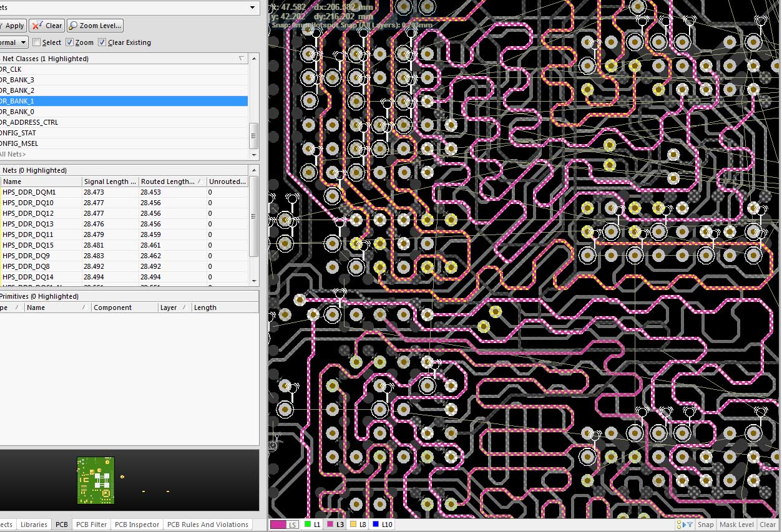Open the PCB Rules And Violations tab
The width and height of the screenshot is (782, 532).
point(207,525)
